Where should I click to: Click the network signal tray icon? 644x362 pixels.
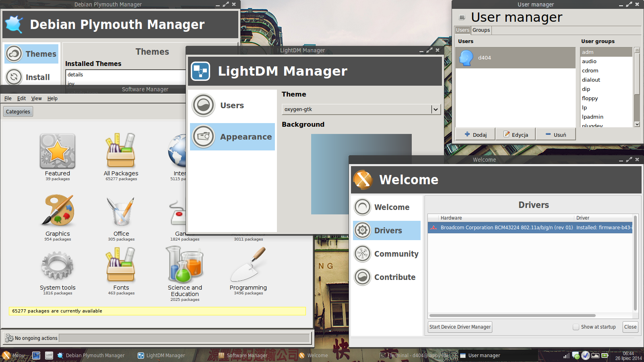pos(566,356)
